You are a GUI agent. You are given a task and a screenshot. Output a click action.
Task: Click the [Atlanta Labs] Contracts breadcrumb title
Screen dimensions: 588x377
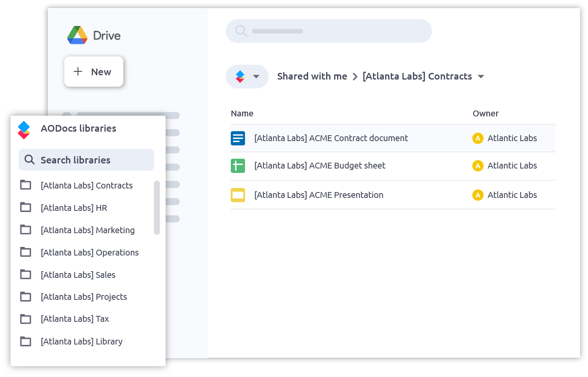coord(417,76)
